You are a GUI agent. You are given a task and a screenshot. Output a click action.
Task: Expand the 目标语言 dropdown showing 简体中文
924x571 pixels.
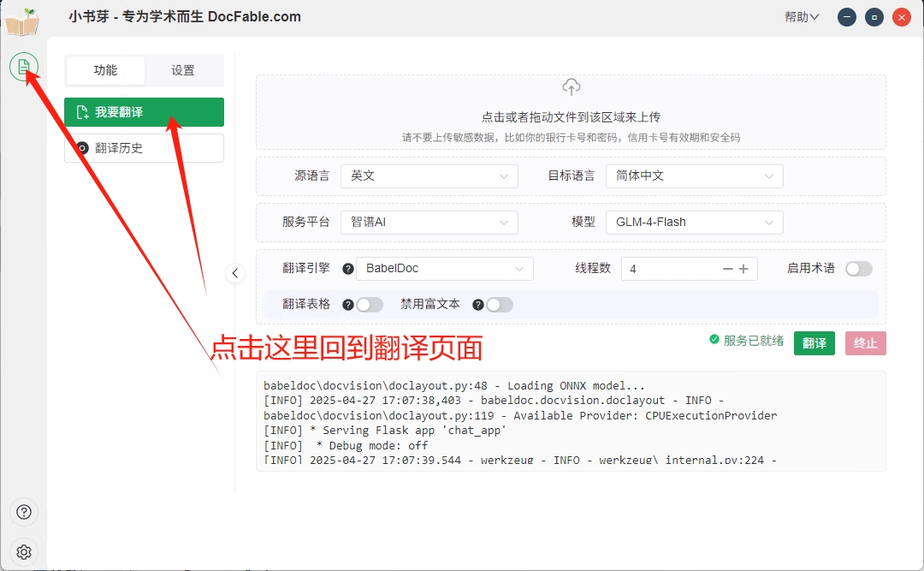694,175
